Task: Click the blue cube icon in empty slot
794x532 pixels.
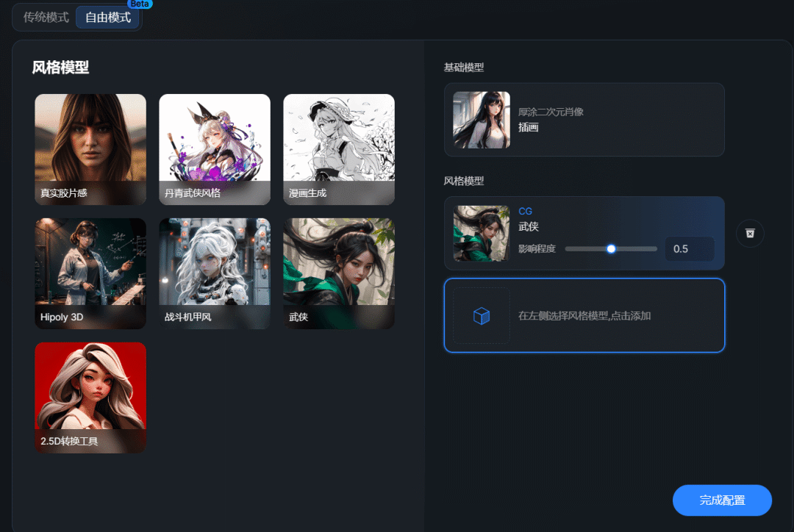Action: 482,316
